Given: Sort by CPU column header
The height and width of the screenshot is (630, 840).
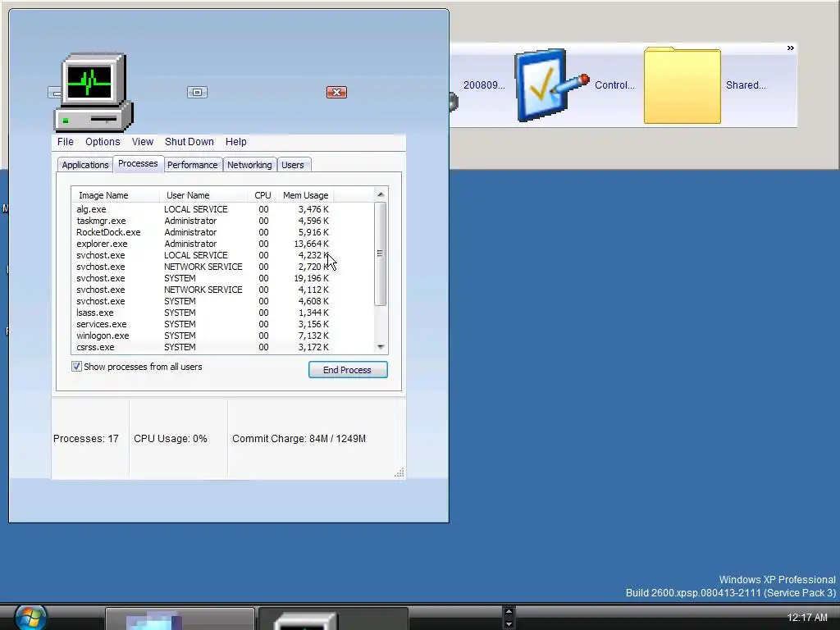Looking at the screenshot, I should 262,195.
